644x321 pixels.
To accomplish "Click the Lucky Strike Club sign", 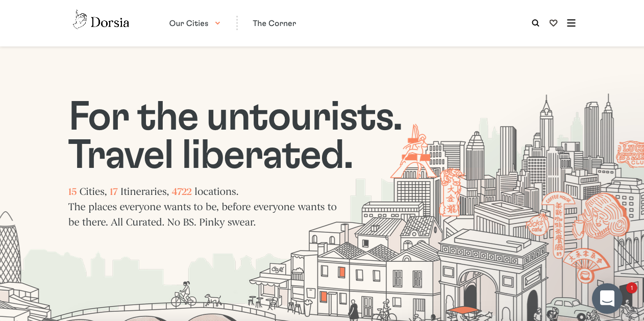I will [631, 154].
